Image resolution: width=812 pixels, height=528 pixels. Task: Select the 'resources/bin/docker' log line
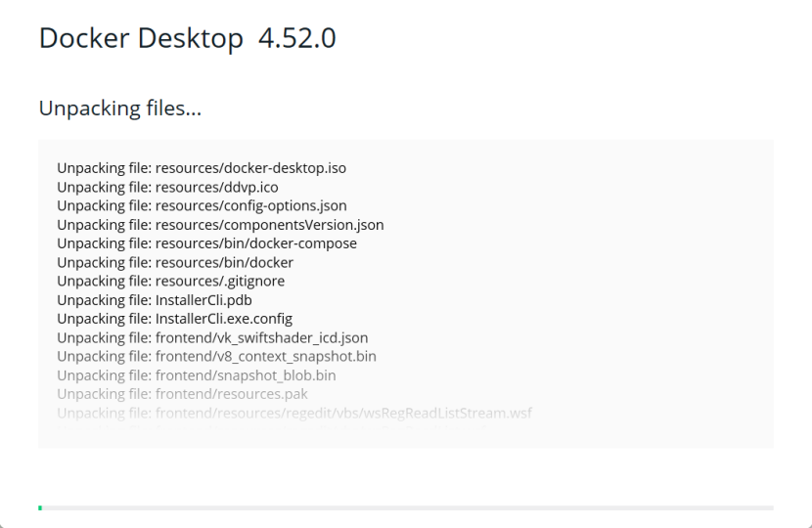(x=175, y=262)
